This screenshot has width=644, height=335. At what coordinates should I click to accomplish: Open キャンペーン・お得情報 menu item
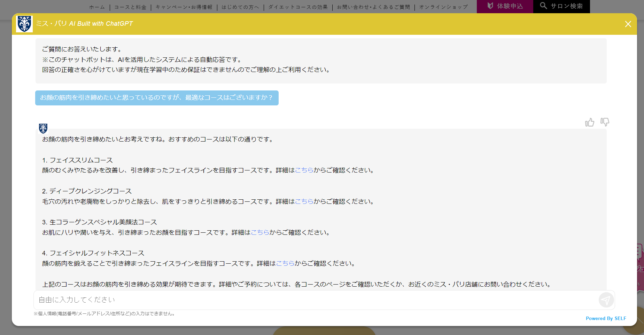pyautogui.click(x=184, y=7)
